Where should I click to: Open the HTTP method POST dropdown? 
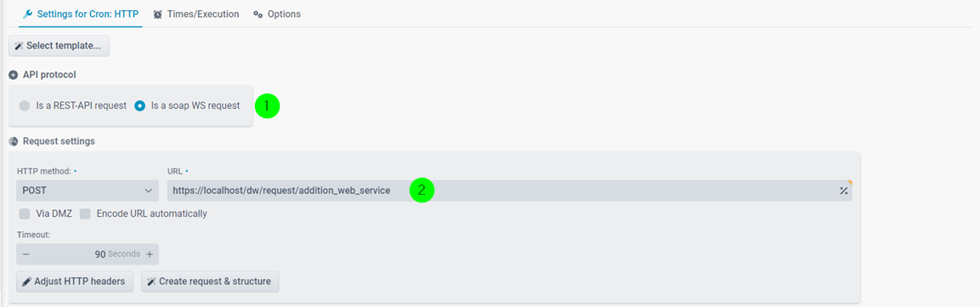pos(88,190)
